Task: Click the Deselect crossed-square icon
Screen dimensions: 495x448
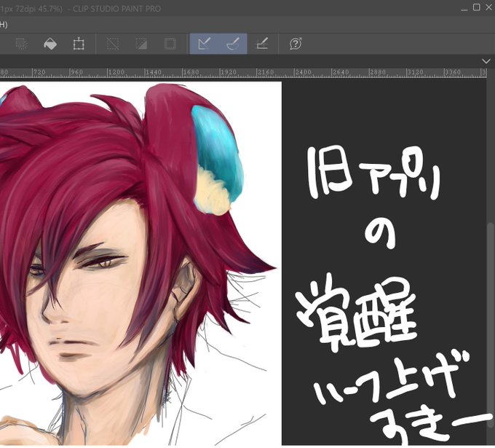Action: tap(113, 44)
